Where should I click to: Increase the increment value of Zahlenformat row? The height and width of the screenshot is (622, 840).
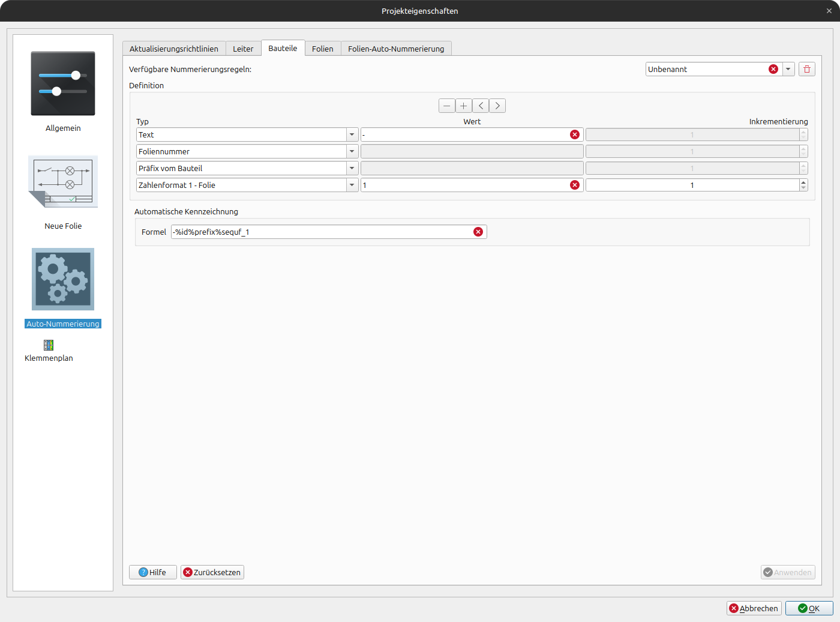click(x=803, y=183)
